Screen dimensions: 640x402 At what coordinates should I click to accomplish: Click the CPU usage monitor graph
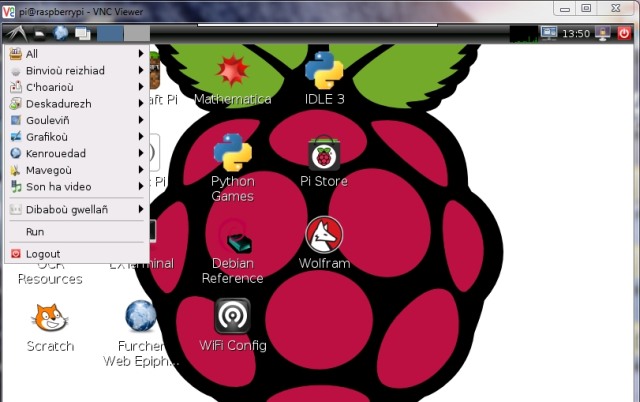click(x=523, y=33)
